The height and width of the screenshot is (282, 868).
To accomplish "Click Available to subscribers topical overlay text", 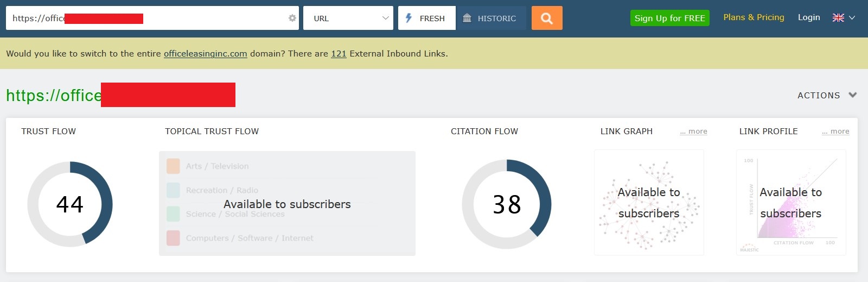I will [x=287, y=204].
